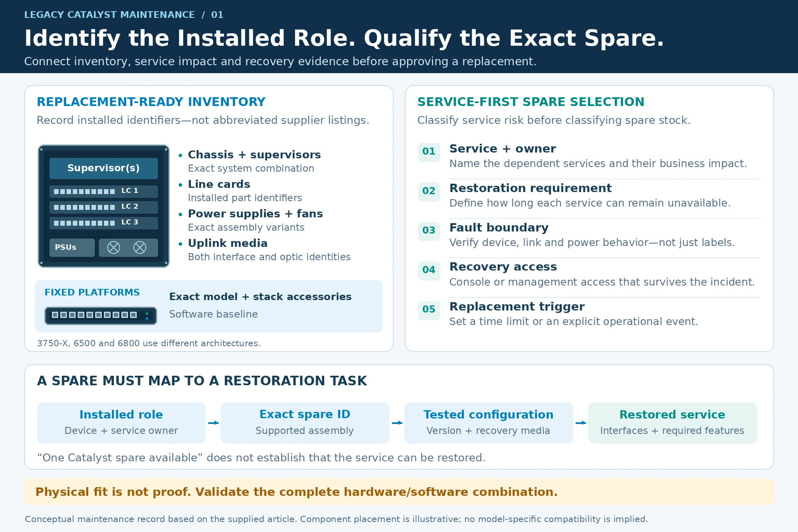This screenshot has height=532, width=798.
Task: Select the Restored service card
Action: [x=672, y=423]
